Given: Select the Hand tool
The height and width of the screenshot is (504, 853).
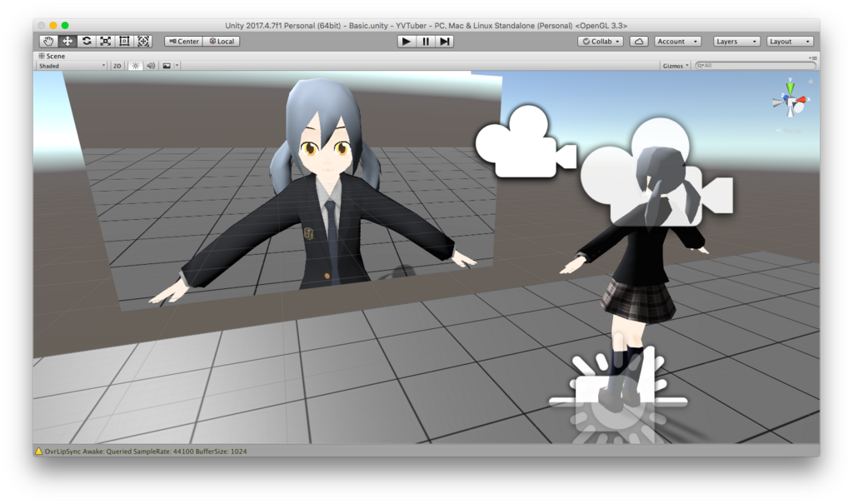Looking at the screenshot, I should [48, 42].
